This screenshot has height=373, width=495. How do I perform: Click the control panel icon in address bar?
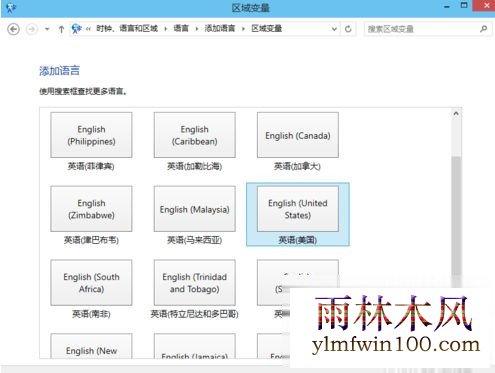click(76, 29)
